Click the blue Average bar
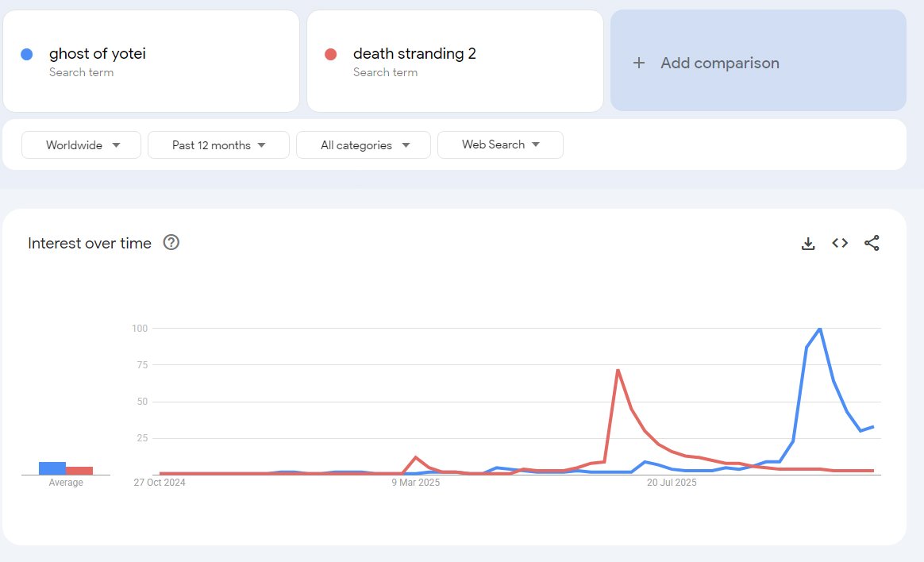Screen dimensions: 924x562 point(52,468)
